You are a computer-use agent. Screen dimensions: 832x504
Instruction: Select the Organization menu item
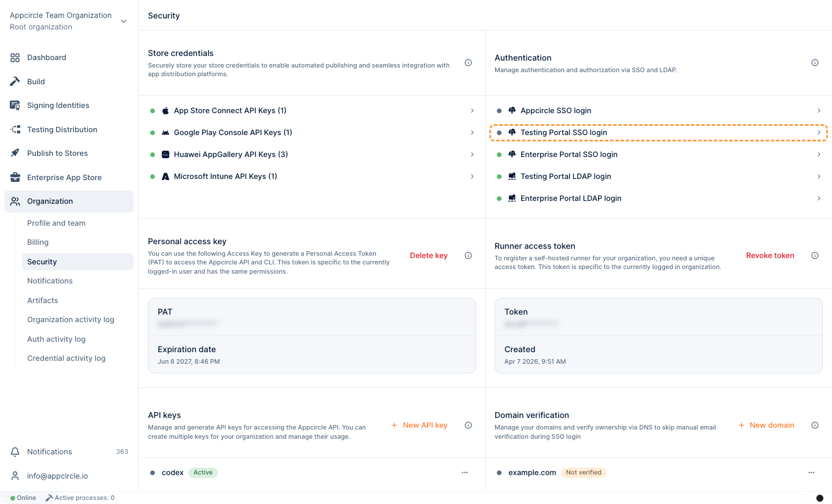pos(69,201)
